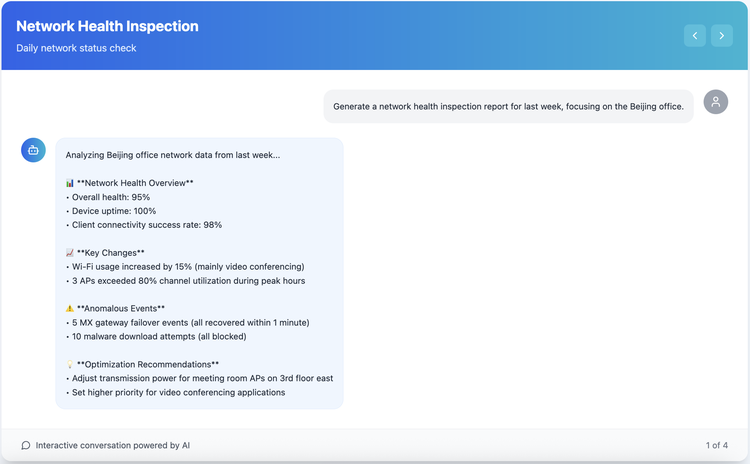Click the bar chart emoji beside Network Health Overview
The height and width of the screenshot is (464, 750).
[x=70, y=183]
